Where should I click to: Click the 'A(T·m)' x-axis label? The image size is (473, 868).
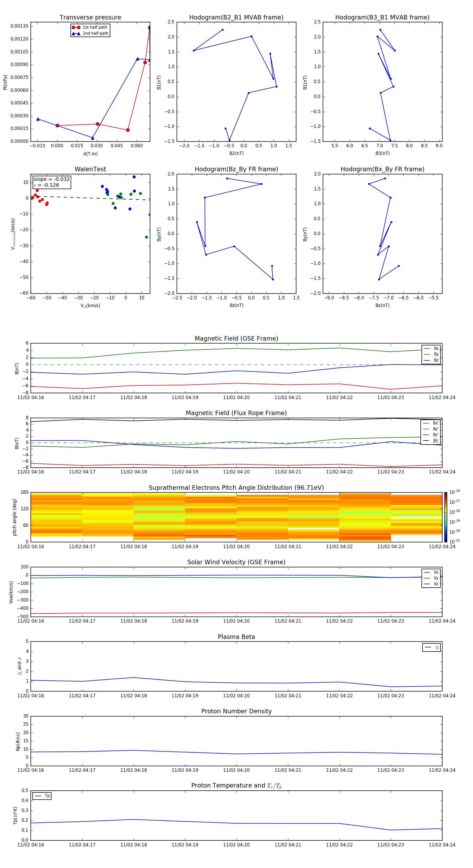tap(90, 154)
